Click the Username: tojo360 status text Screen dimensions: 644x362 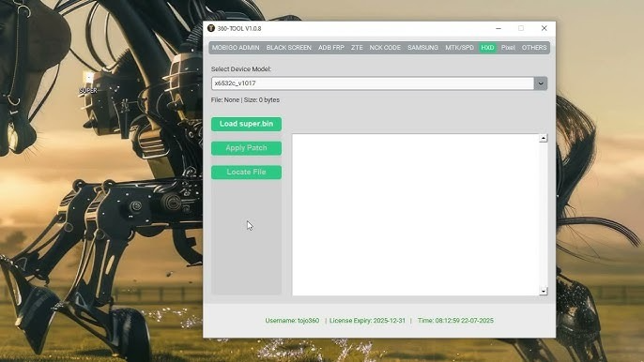(292, 321)
